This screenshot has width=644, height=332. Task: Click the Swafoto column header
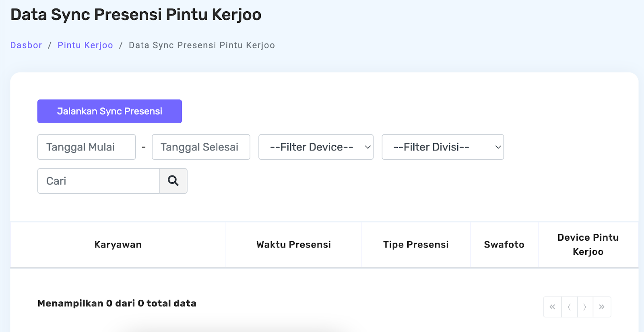coord(504,245)
